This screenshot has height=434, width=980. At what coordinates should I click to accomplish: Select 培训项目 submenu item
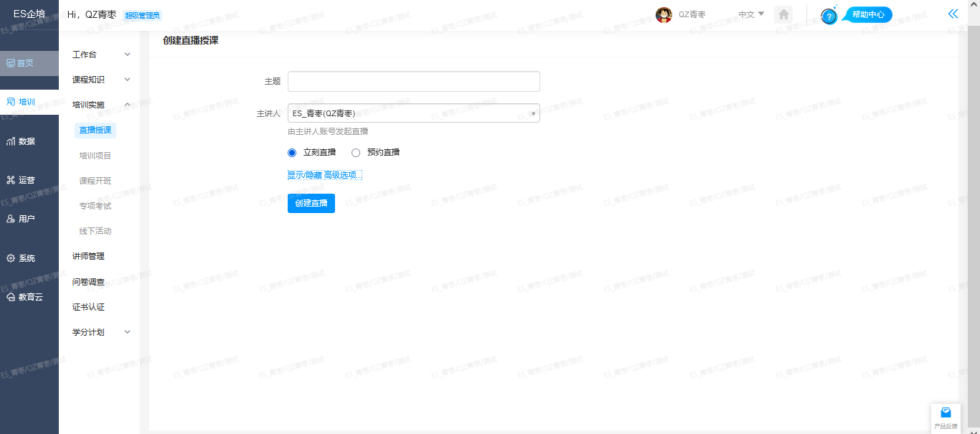(95, 156)
